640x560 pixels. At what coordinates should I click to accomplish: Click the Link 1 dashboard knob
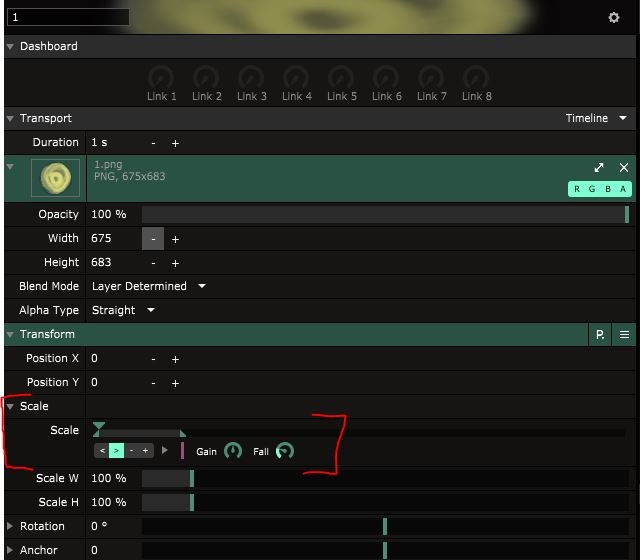coord(161,78)
